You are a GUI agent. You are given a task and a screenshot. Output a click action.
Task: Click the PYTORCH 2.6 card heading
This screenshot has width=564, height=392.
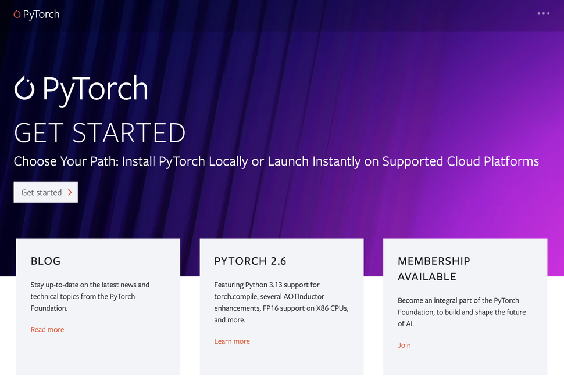(x=251, y=261)
